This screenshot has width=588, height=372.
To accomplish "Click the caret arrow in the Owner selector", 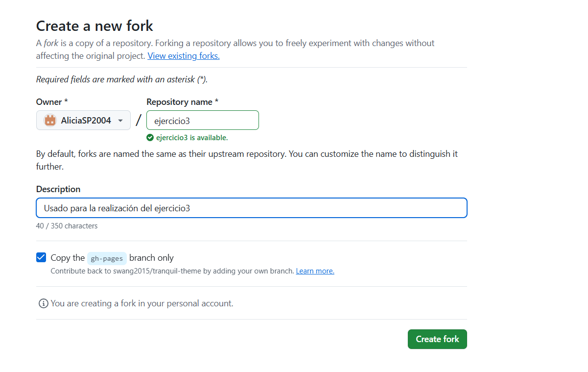I will pos(120,121).
